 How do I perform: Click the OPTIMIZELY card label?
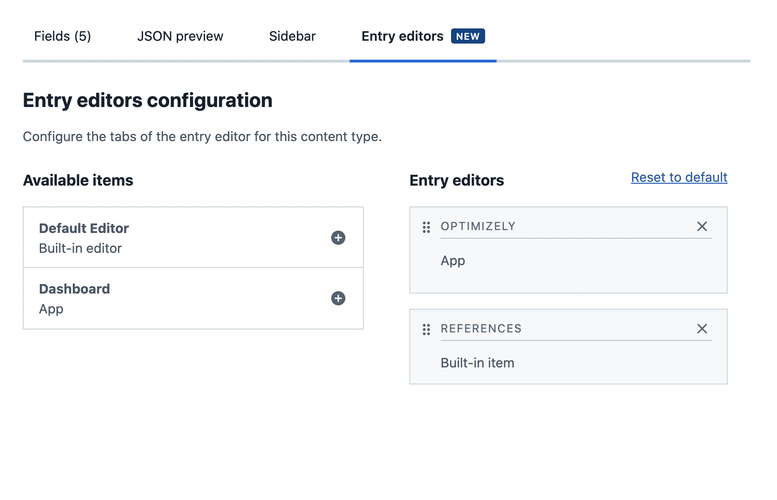[x=478, y=226]
